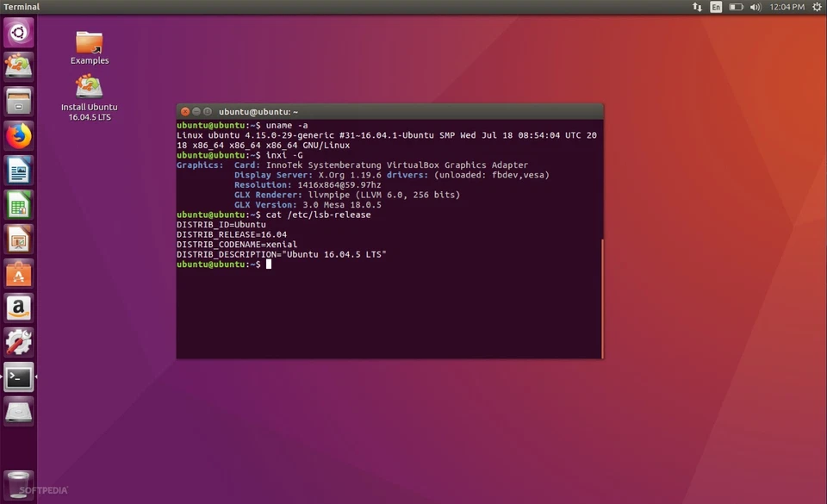Open the session gear menu at top right
Viewport: 827px width, 504px height.
coord(817,7)
